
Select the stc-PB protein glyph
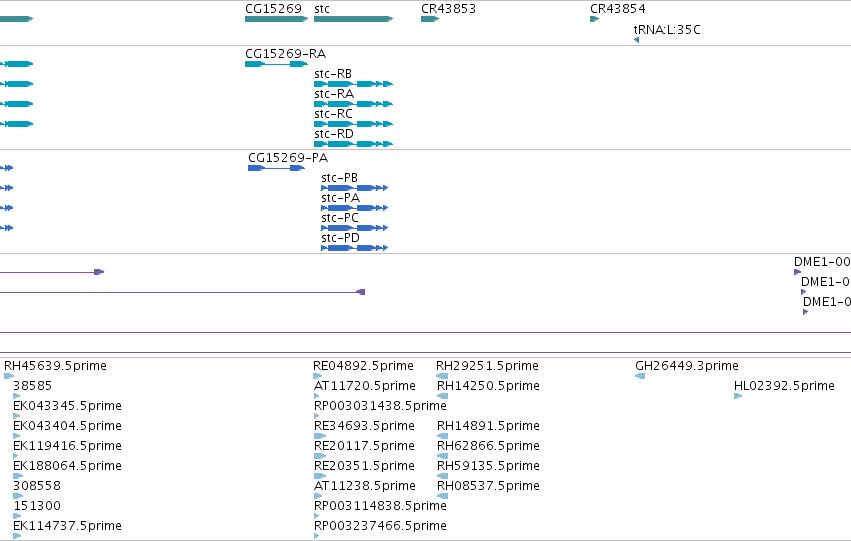pyautogui.click(x=354, y=188)
